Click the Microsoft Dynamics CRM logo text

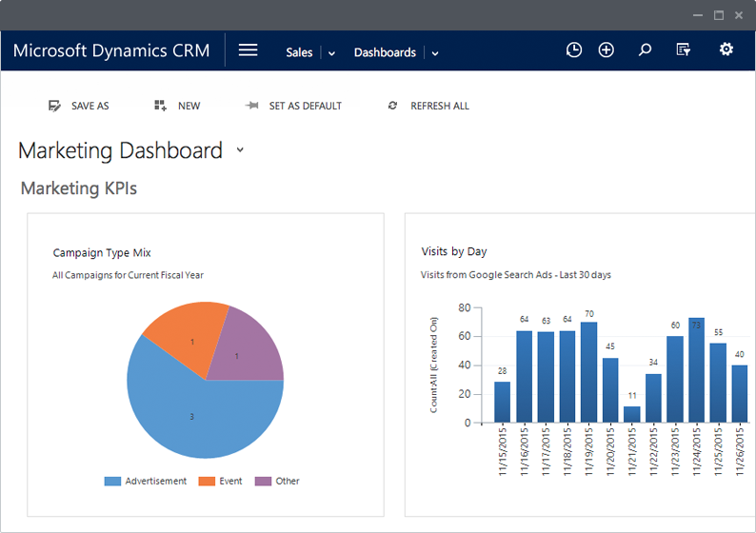(111, 50)
